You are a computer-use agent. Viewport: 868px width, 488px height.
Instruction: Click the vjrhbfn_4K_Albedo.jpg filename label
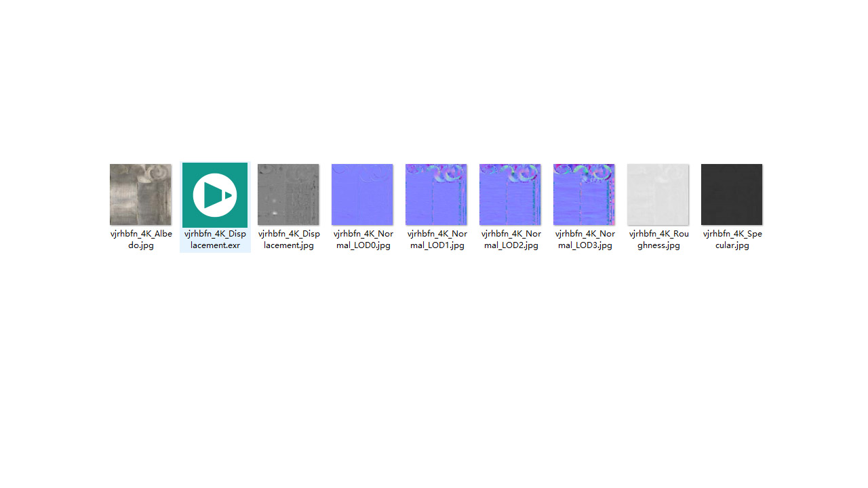141,239
